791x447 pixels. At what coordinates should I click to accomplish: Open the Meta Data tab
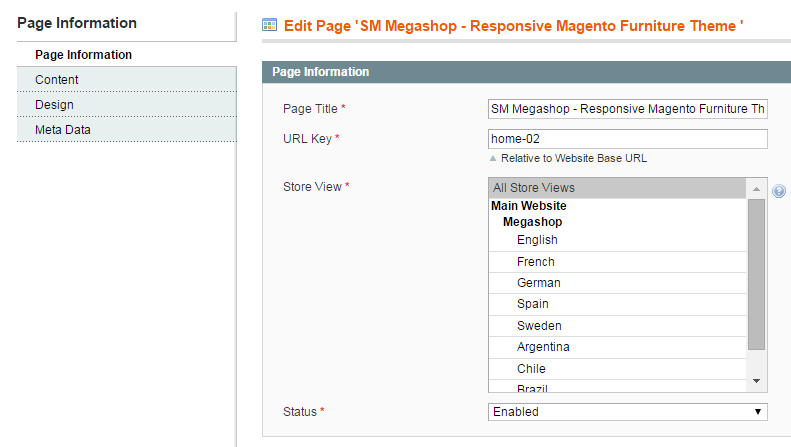click(x=127, y=130)
